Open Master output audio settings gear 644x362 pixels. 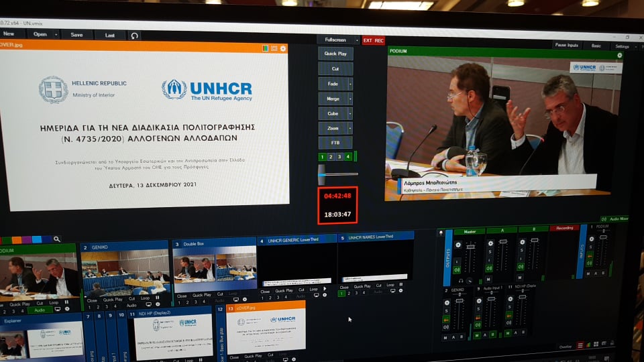458,245
